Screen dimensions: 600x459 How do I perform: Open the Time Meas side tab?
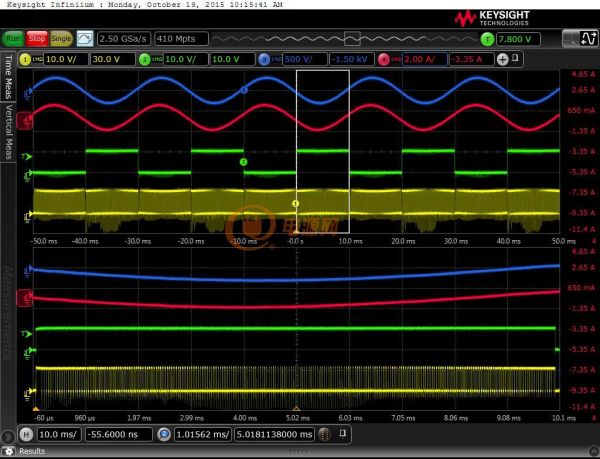8,77
